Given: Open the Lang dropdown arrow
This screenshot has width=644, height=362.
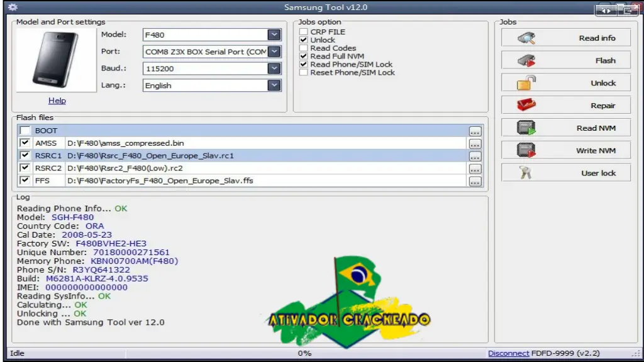Looking at the screenshot, I should 274,85.
